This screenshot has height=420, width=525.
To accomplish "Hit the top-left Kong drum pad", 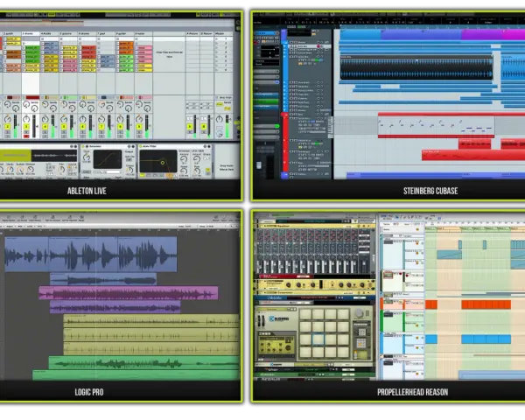I will (305, 314).
